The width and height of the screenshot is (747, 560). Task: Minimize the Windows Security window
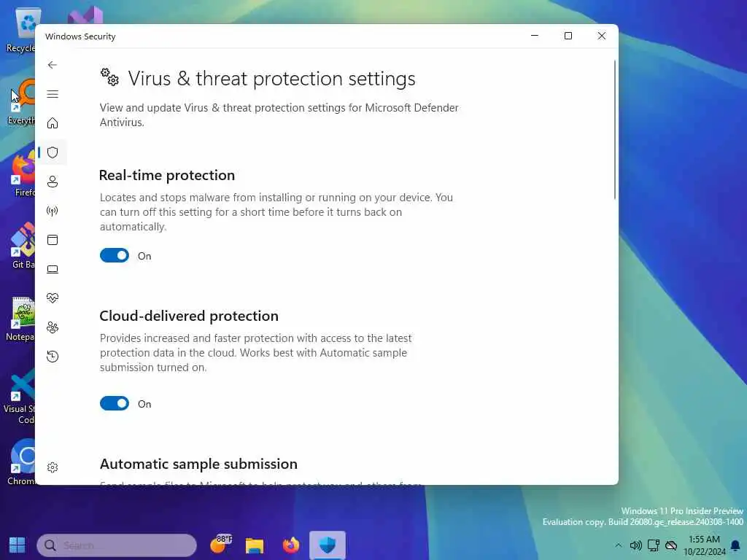pos(535,36)
